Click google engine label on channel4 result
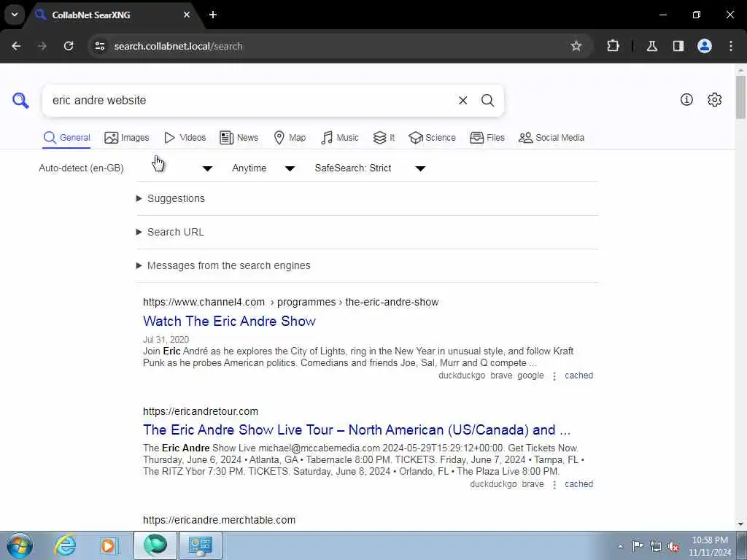Image resolution: width=747 pixels, height=560 pixels. tap(530, 376)
